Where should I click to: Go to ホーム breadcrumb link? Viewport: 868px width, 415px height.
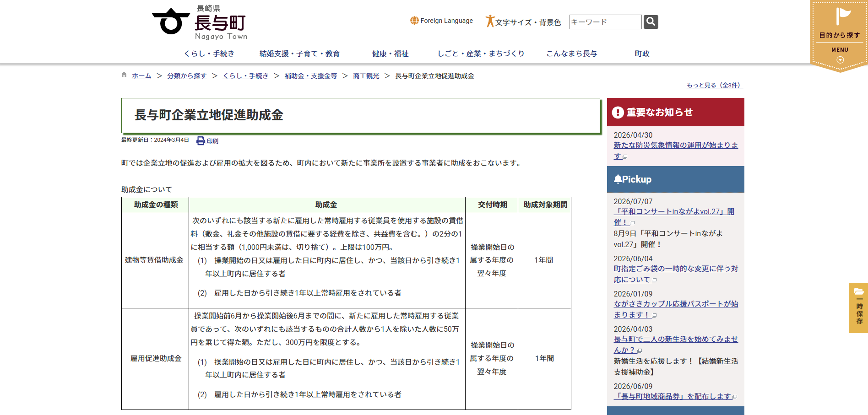141,76
